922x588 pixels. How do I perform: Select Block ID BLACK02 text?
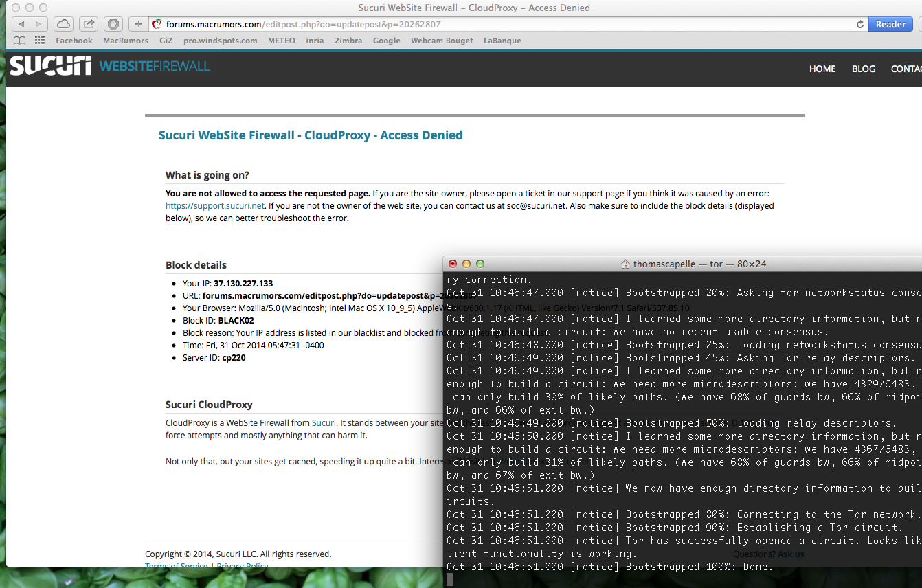click(x=236, y=321)
